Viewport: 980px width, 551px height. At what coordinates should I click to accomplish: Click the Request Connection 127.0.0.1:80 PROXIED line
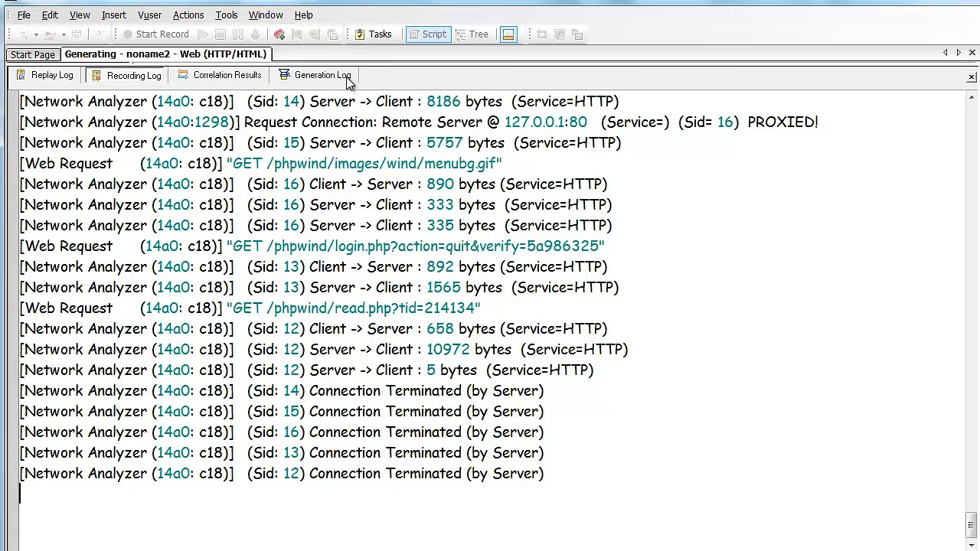pos(419,122)
